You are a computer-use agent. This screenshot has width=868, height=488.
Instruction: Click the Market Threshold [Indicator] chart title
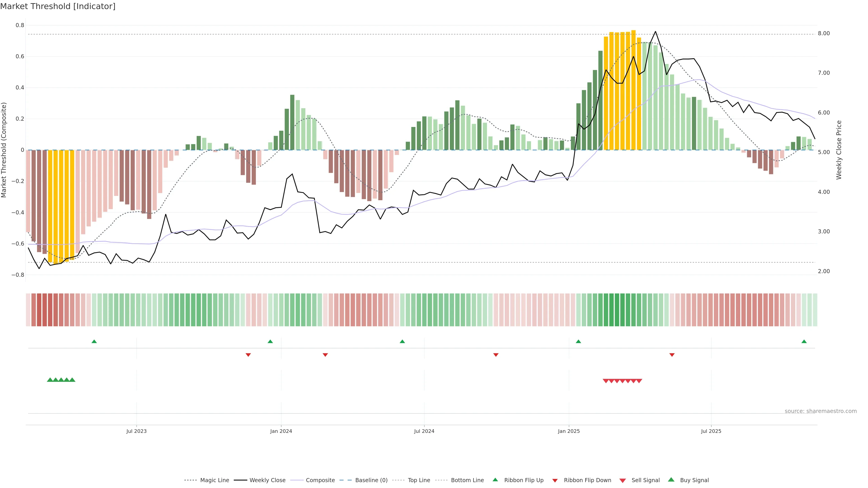(x=58, y=6)
